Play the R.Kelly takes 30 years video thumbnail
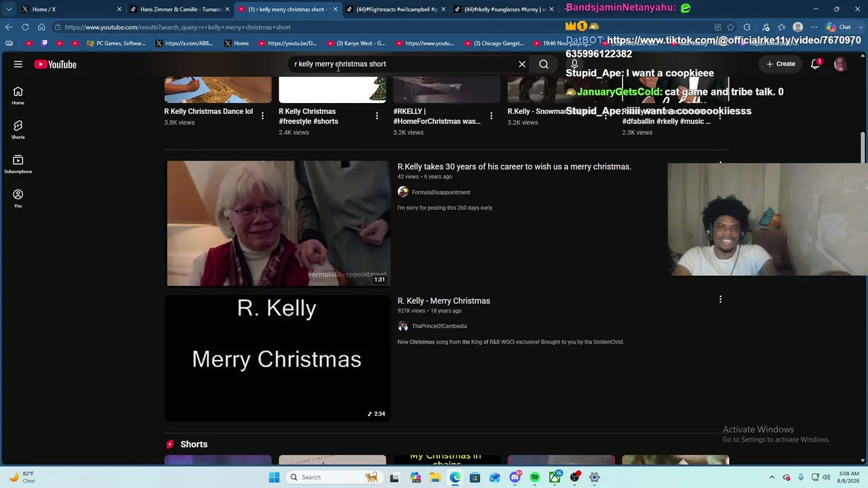The width and height of the screenshot is (868, 488). [278, 223]
